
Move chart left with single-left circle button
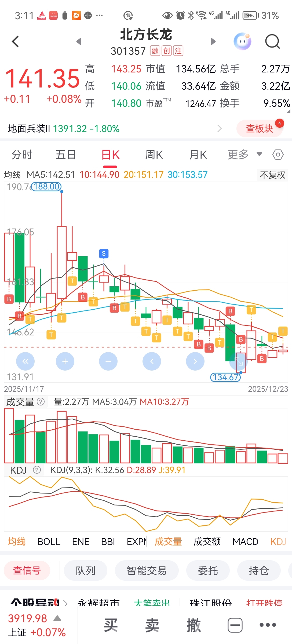click(152, 361)
